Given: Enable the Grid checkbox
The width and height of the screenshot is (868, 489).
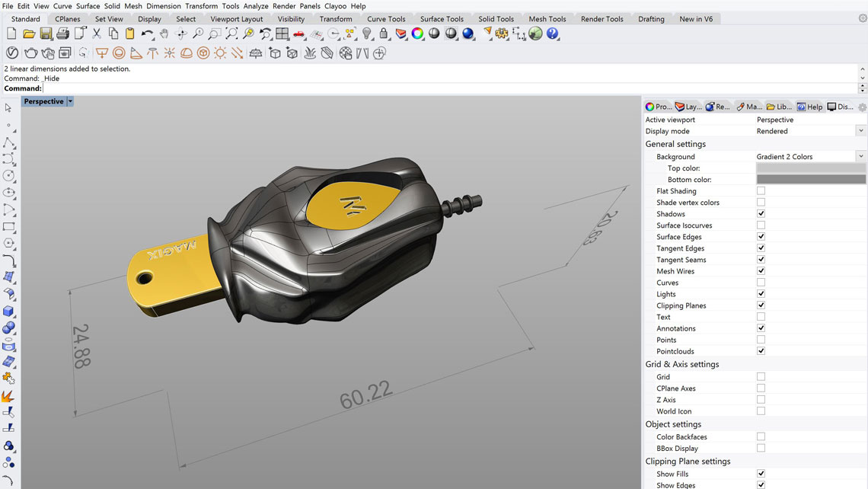Looking at the screenshot, I should point(761,376).
